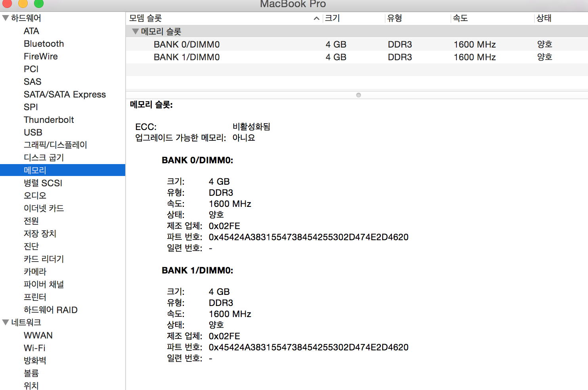Select 저장 장치 in the sidebar
Image resolution: width=588 pixels, height=390 pixels.
(40, 234)
